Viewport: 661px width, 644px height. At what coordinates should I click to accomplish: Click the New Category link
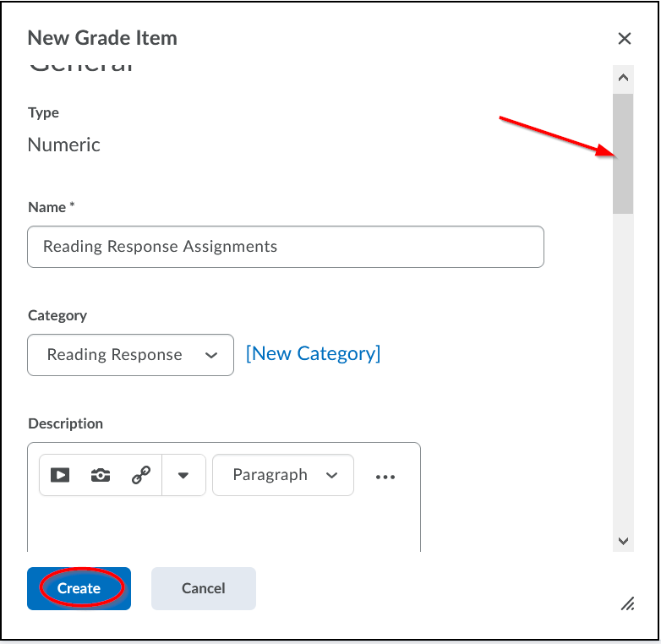313,354
